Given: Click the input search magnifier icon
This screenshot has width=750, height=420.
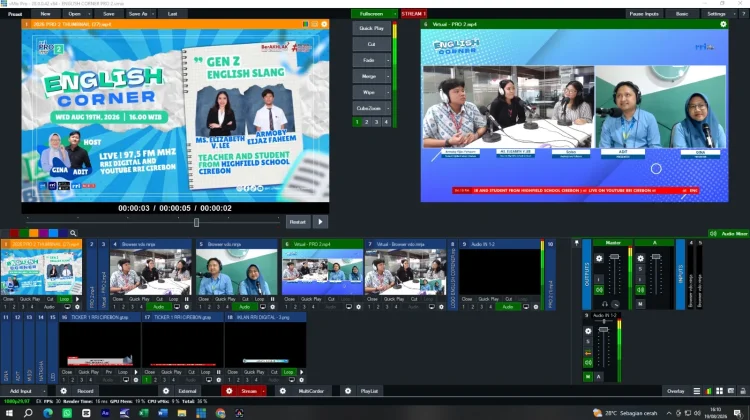Looking at the screenshot, I should pyautogui.click(x=73, y=233).
